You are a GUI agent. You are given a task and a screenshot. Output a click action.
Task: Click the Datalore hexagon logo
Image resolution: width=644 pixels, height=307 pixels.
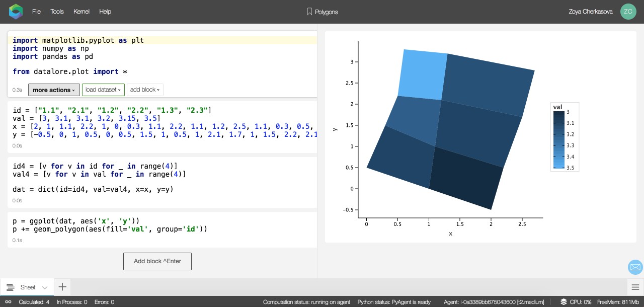(x=16, y=11)
